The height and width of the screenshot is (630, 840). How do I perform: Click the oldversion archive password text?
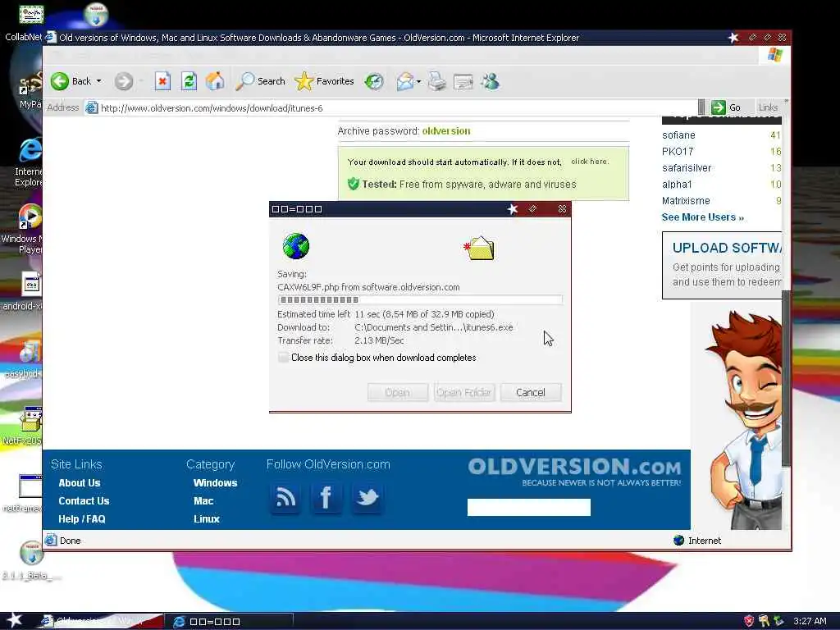coord(446,130)
